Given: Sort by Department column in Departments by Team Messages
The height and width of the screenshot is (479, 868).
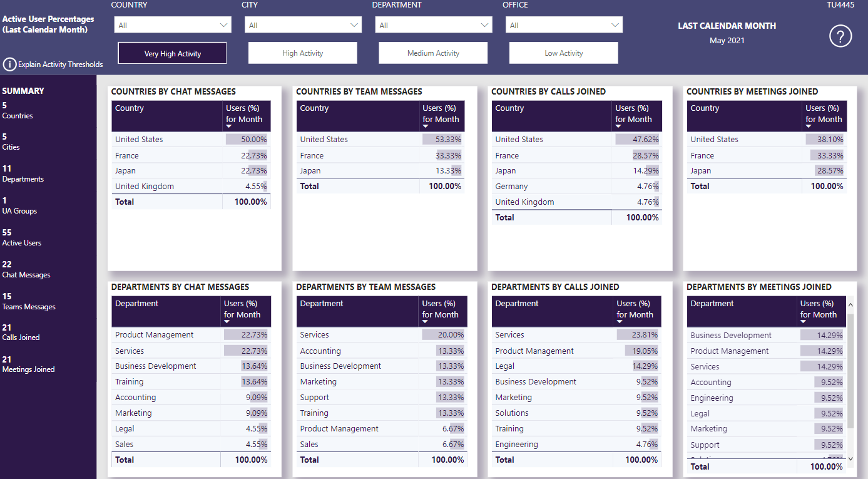Looking at the screenshot, I should pyautogui.click(x=322, y=304).
